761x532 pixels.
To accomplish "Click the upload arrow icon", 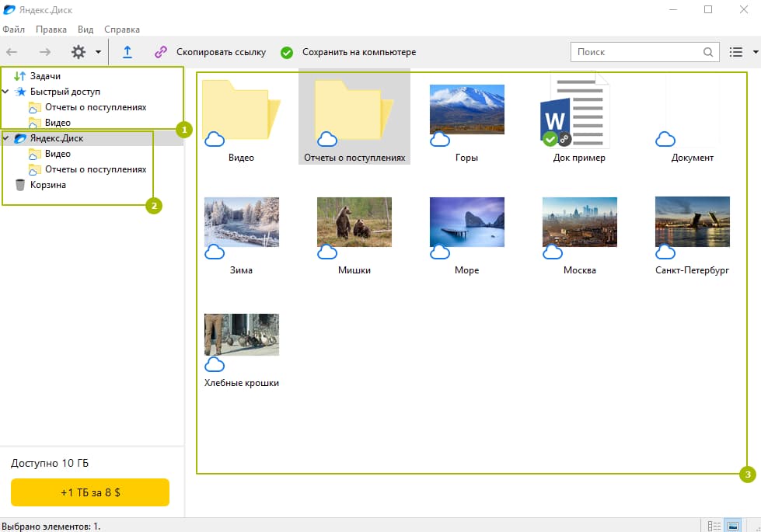I will pyautogui.click(x=127, y=52).
